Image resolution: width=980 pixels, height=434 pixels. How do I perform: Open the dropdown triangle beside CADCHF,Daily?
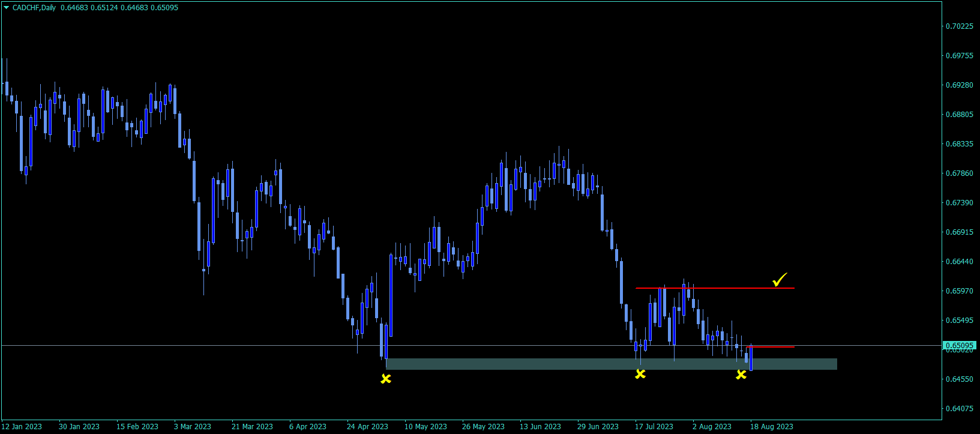7,8
